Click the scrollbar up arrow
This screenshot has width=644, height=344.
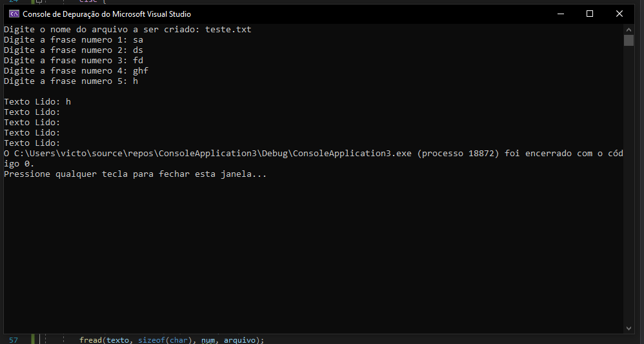click(629, 30)
